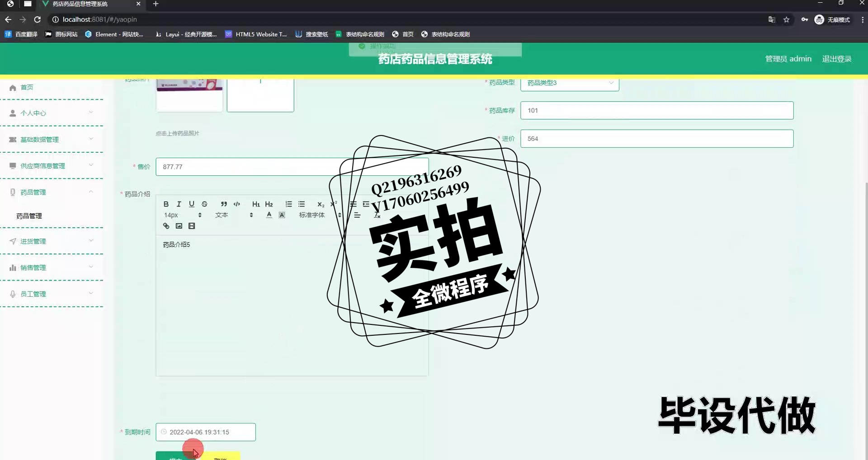Toggle bold formatting in the editor
The image size is (868, 460).
[x=166, y=204]
